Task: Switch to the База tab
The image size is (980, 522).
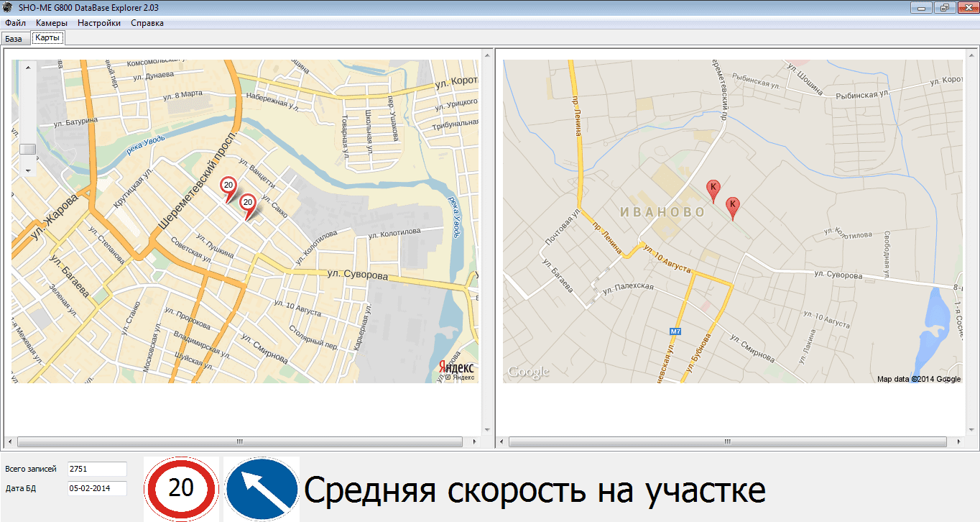Action: (x=14, y=38)
